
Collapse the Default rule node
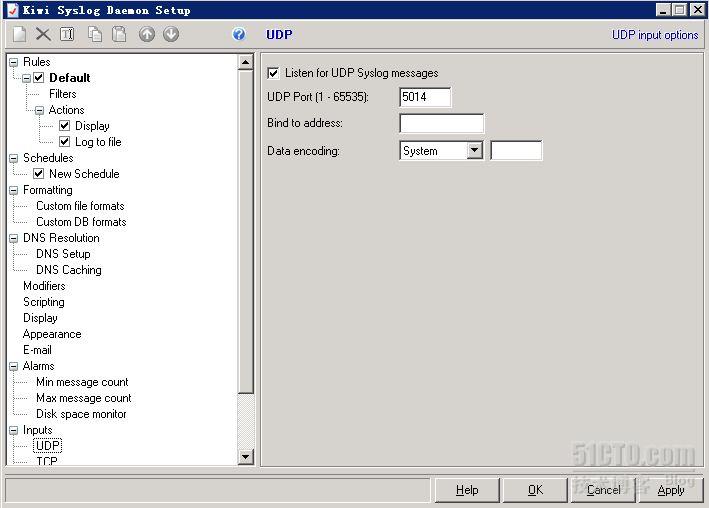tap(27, 78)
